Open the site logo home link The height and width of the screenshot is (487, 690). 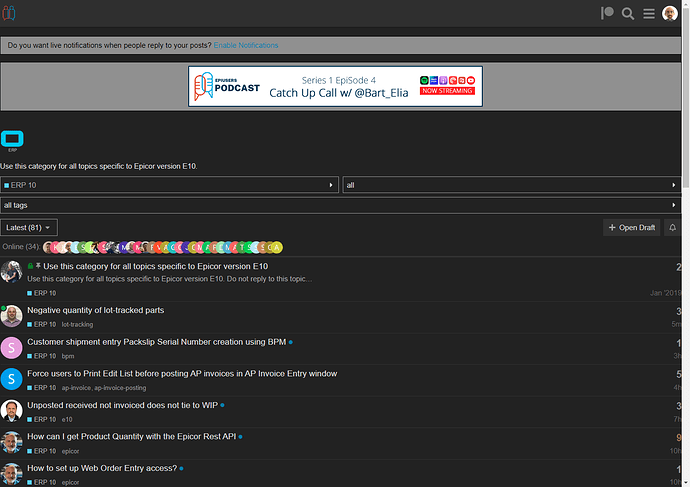coord(9,13)
